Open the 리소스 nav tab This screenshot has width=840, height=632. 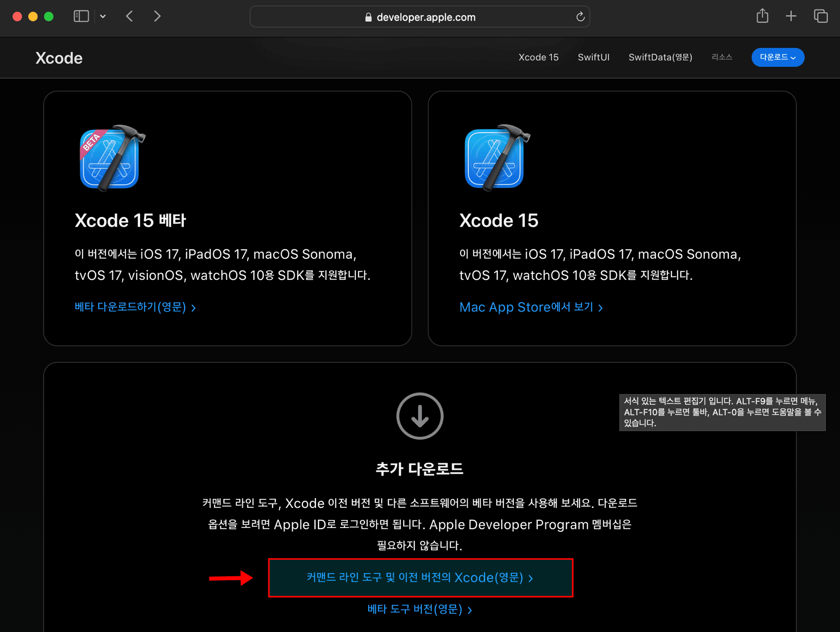pos(722,57)
